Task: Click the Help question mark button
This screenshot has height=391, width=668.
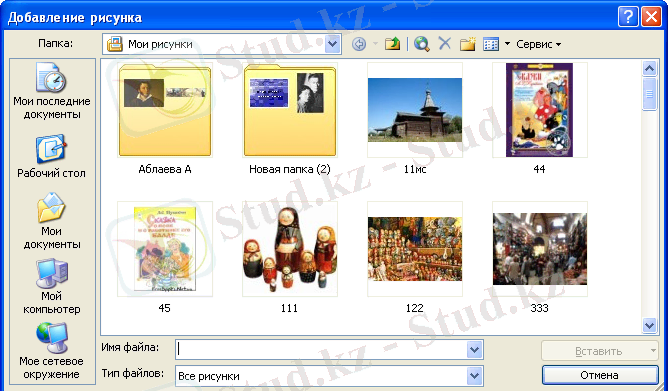Action: pos(628,17)
